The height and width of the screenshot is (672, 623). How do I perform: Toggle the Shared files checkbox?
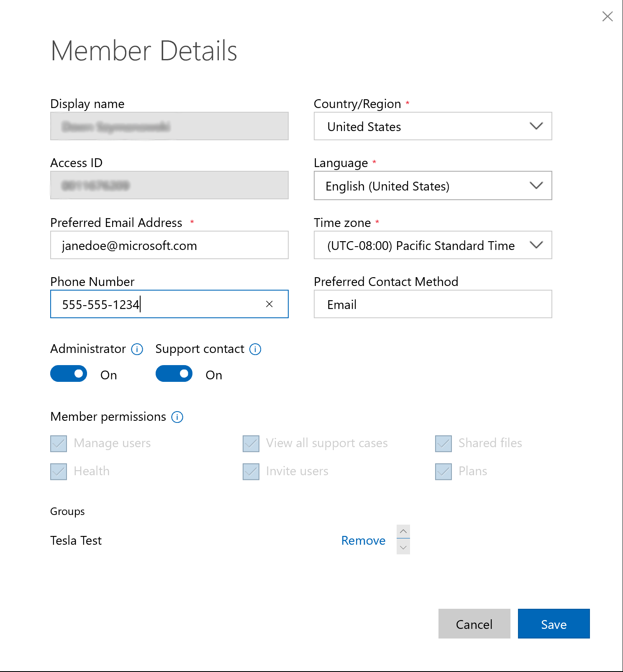(x=444, y=444)
